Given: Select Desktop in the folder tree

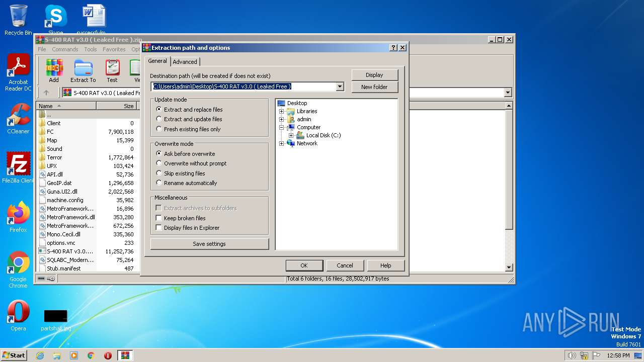Looking at the screenshot, I should [x=297, y=103].
